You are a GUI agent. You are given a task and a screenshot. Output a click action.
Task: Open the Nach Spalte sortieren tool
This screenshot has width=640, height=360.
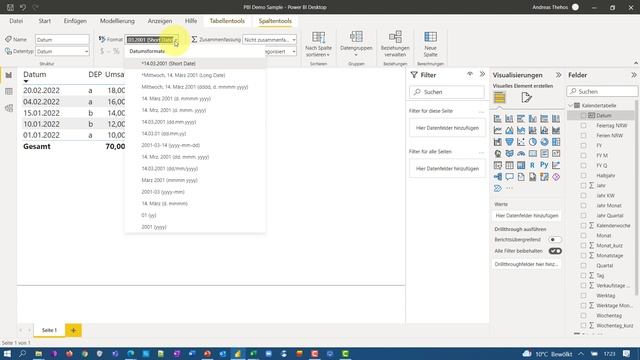click(x=318, y=44)
